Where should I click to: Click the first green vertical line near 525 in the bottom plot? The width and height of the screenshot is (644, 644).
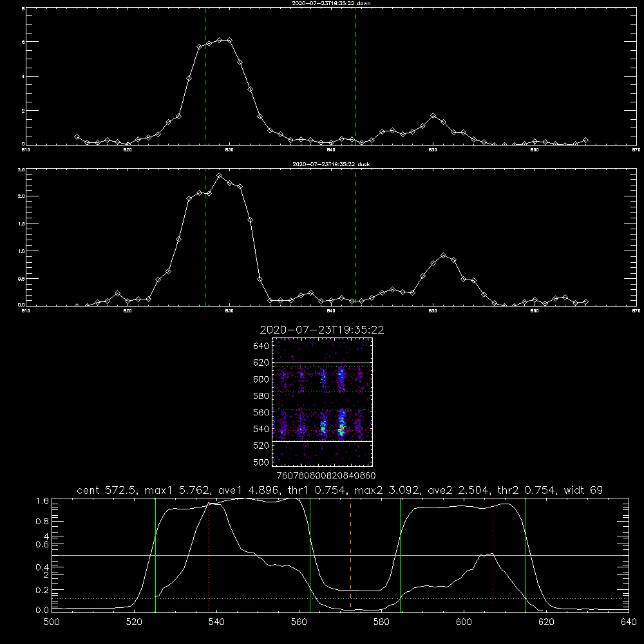click(x=156, y=554)
